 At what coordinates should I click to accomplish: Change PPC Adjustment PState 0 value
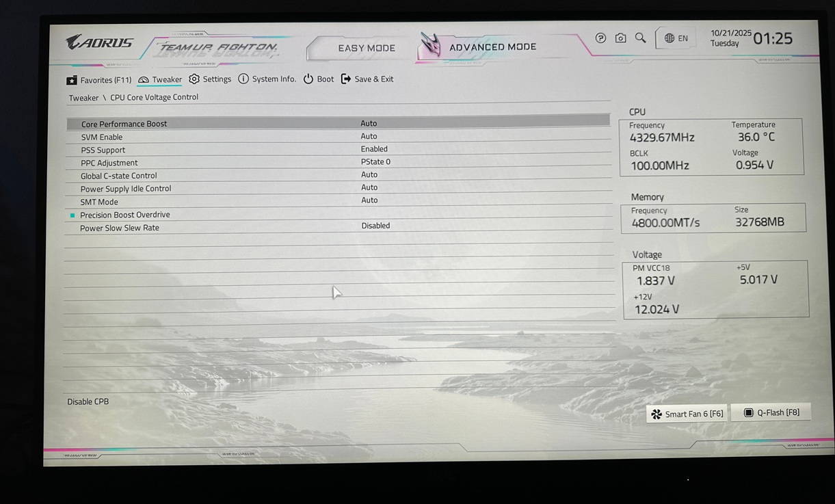pos(375,162)
